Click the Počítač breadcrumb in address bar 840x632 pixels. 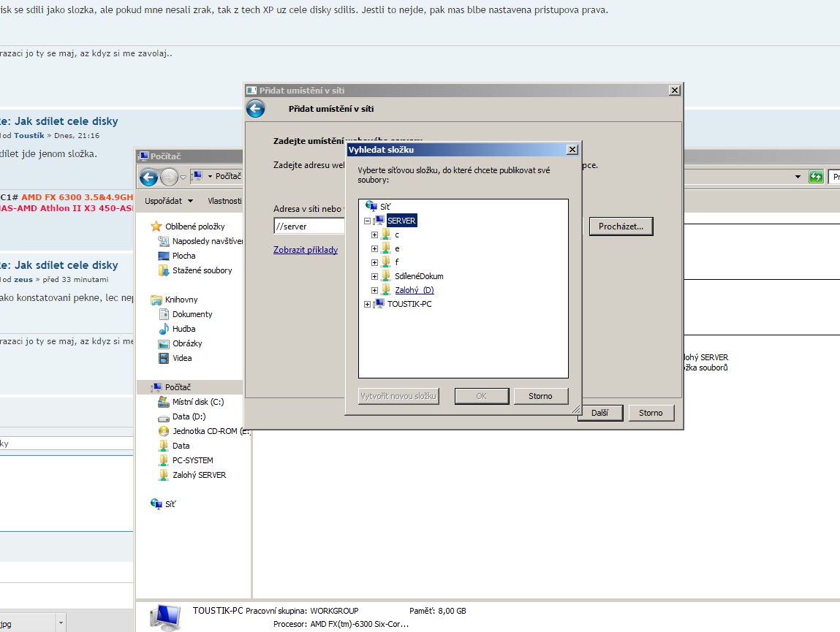[x=228, y=176]
